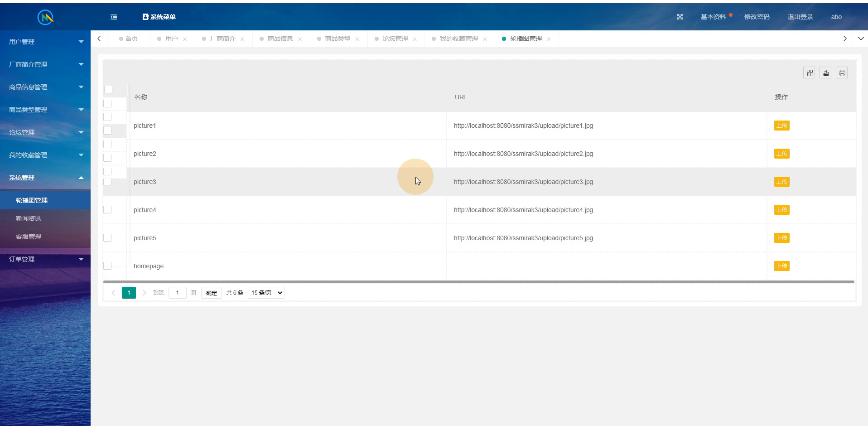Click 上传 button for picture4
The height and width of the screenshot is (426, 868).
[x=781, y=210]
